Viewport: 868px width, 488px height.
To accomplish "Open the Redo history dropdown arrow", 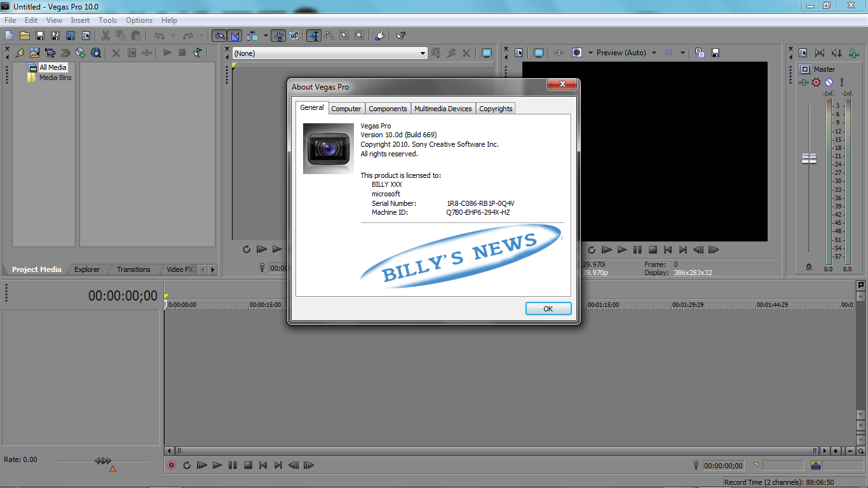I will (x=202, y=36).
